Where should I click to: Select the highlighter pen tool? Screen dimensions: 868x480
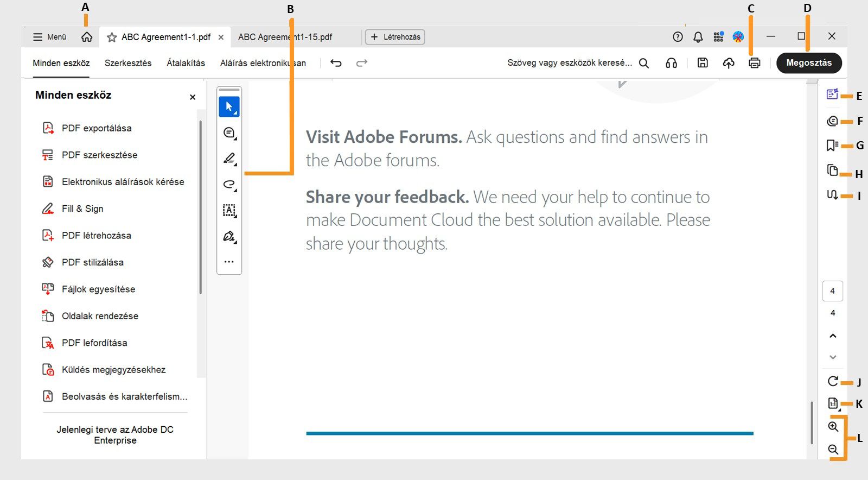(229, 159)
